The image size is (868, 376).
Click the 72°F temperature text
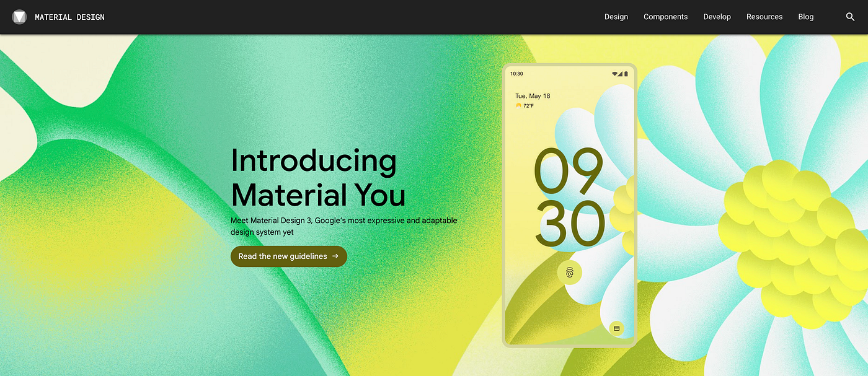coord(528,106)
